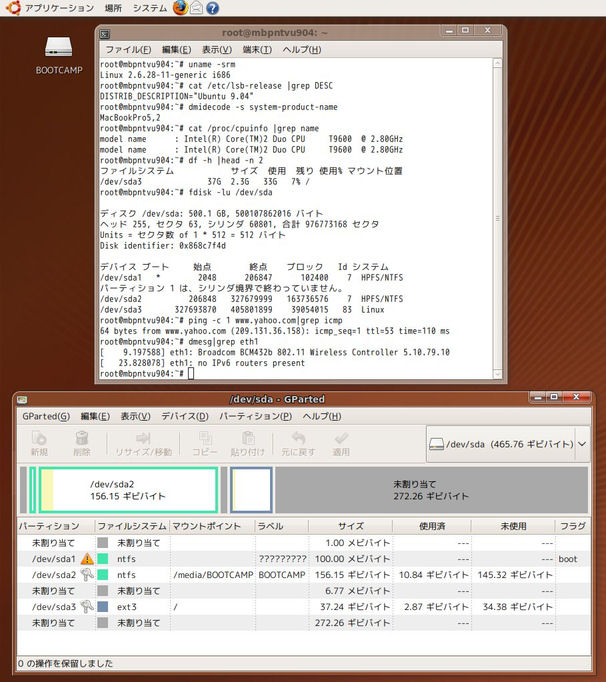Sort by ラベル column header
This screenshot has height=682, width=606.
tap(281, 526)
